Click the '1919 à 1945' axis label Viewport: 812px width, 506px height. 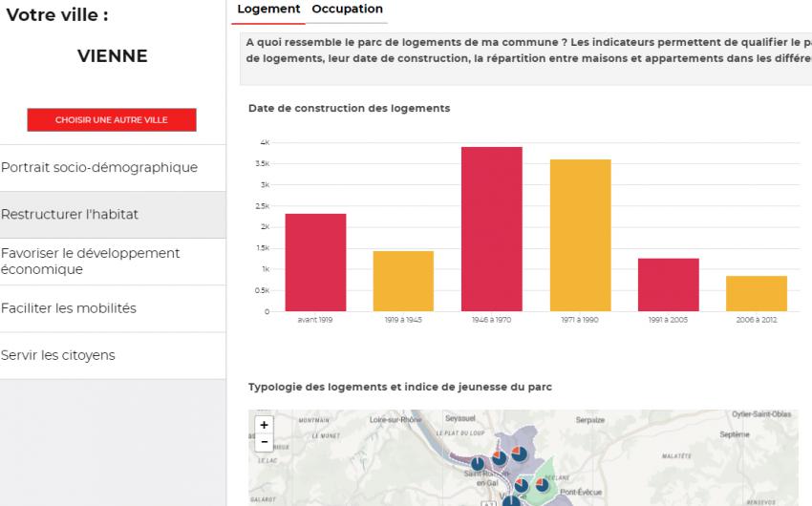click(x=403, y=320)
